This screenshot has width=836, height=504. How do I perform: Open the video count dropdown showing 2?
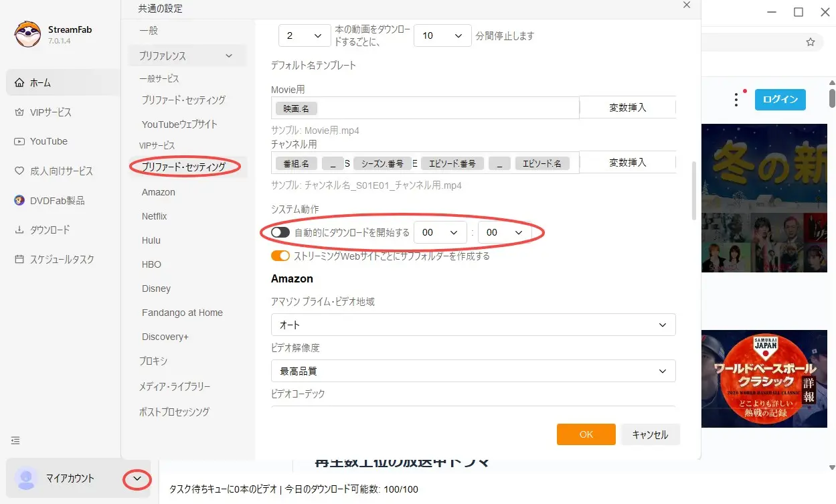pyautogui.click(x=304, y=35)
